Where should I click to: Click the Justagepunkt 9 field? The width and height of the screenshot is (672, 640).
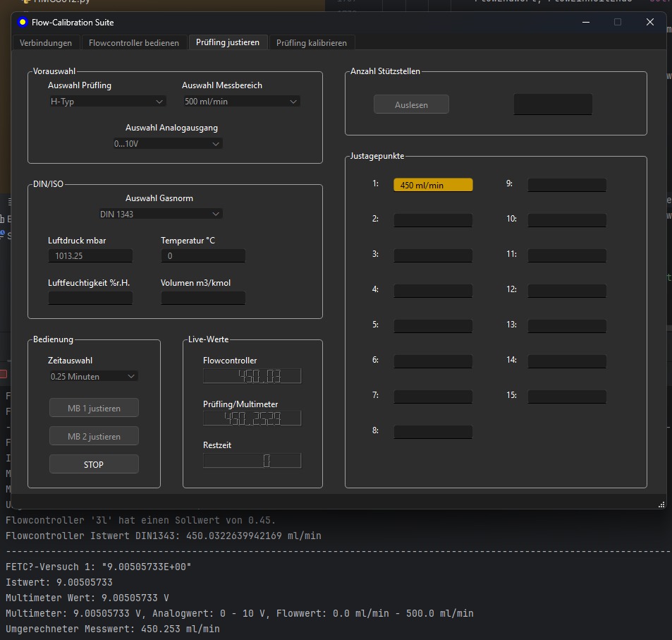pos(567,186)
